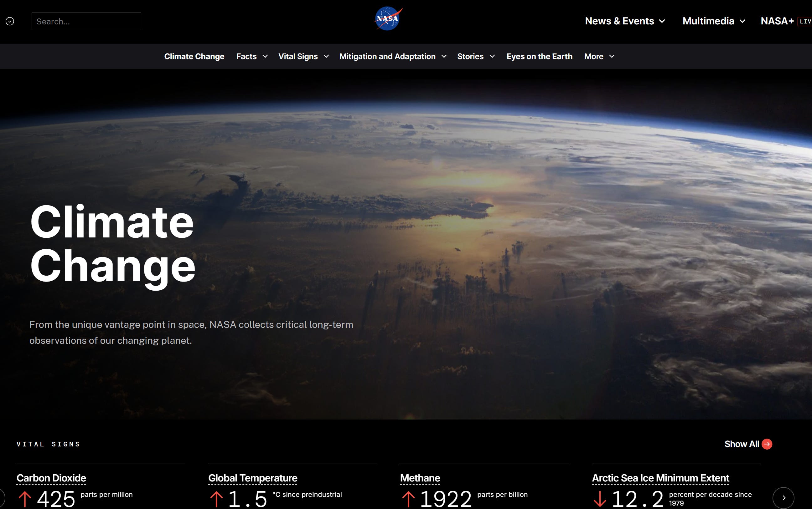
Task: Open Arctic Sea Ice Minimum Extent
Action: pos(660,478)
